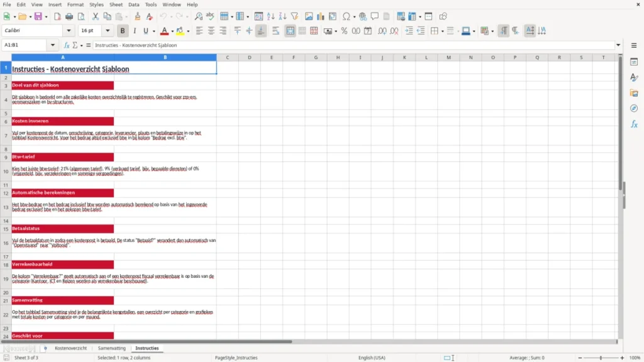Screen dimensions: 644x362
Task: Open the Format menu
Action: (75, 4)
